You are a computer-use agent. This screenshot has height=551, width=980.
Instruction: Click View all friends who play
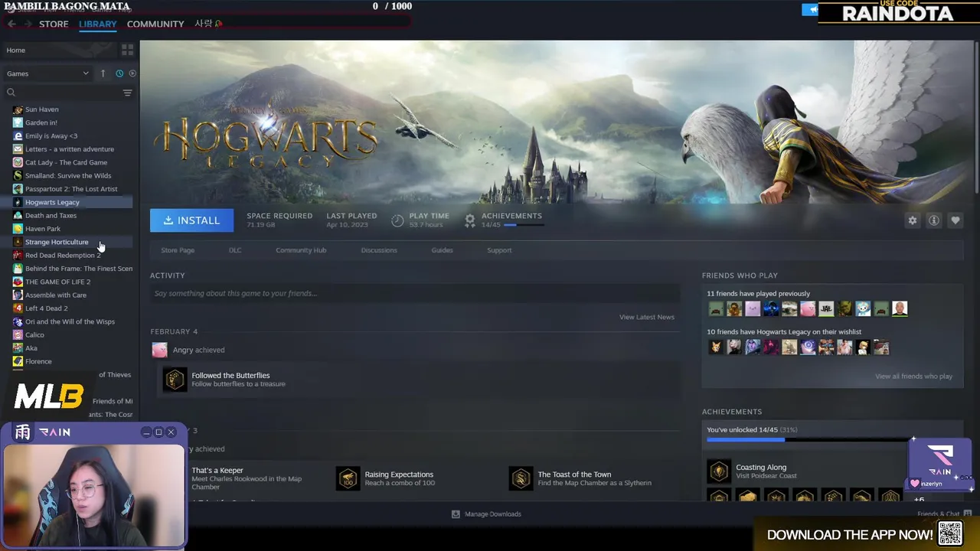pos(913,377)
